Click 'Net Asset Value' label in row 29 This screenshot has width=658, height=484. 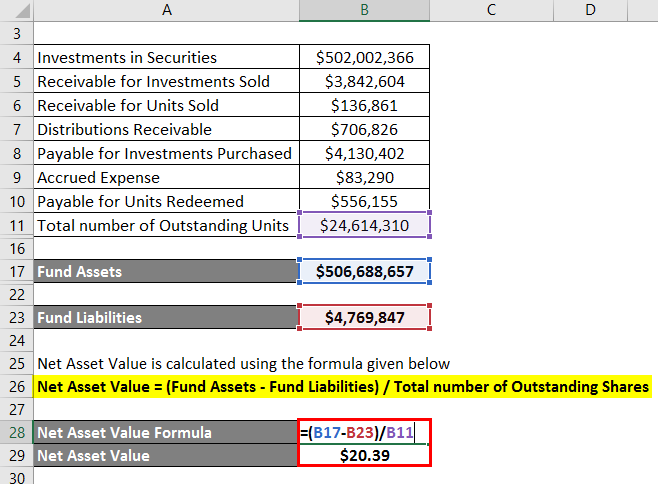point(165,455)
